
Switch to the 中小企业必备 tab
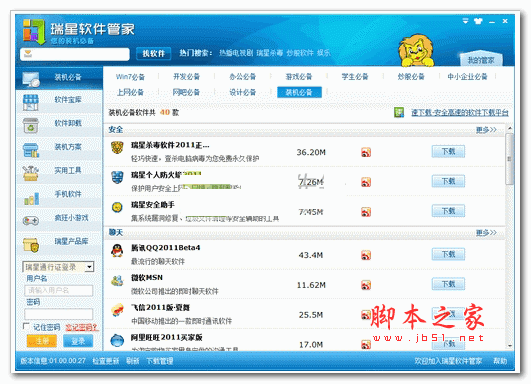(467, 77)
